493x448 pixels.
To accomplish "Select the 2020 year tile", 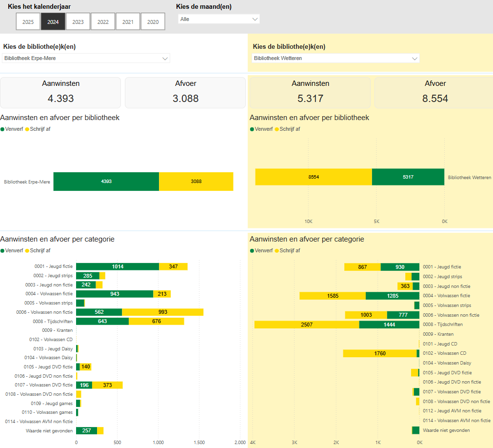I will click(x=153, y=21).
